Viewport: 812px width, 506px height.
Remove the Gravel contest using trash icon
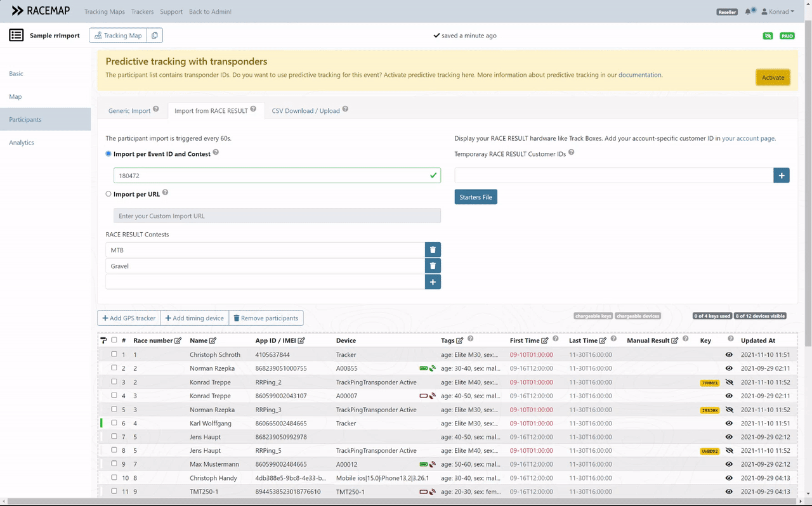pyautogui.click(x=433, y=266)
